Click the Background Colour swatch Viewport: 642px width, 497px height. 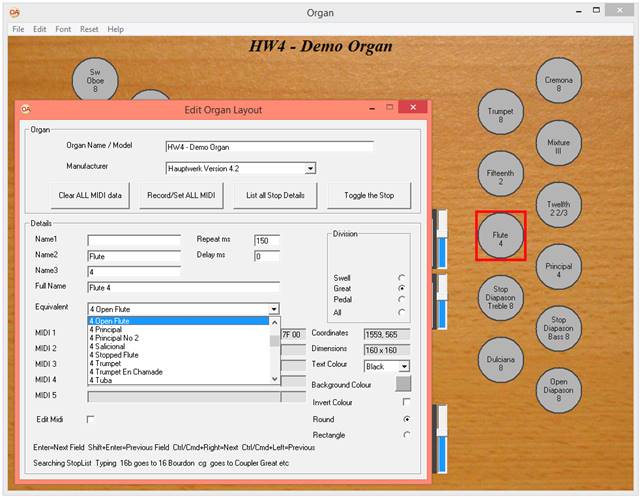point(403,384)
